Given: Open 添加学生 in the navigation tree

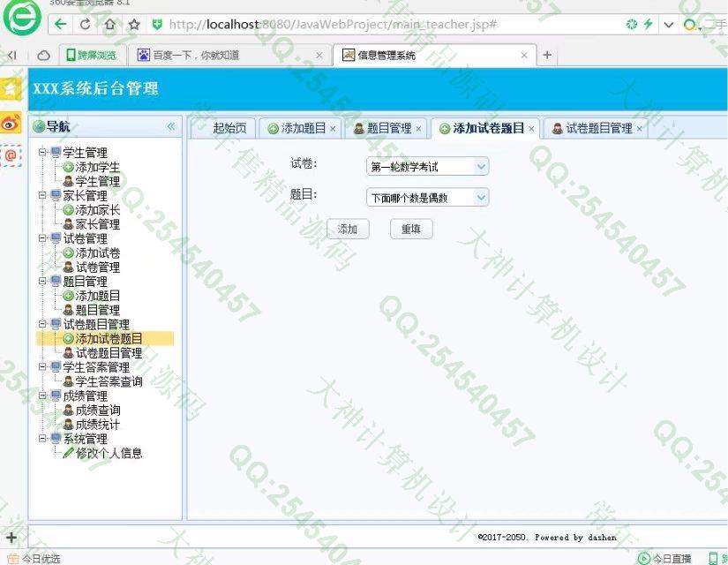Looking at the screenshot, I should point(97,167).
